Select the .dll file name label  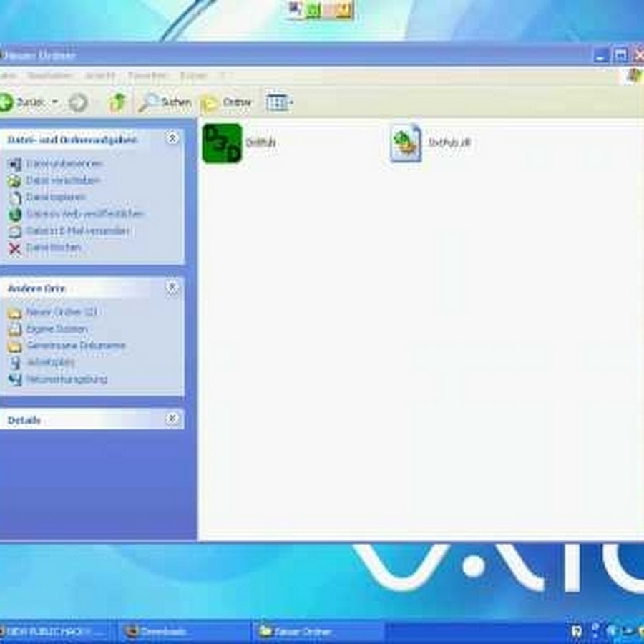click(449, 142)
